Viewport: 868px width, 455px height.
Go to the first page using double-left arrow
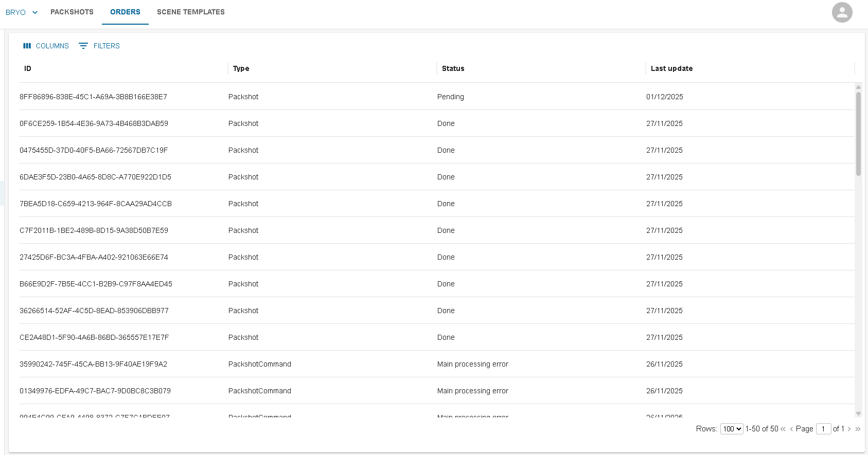(783, 429)
